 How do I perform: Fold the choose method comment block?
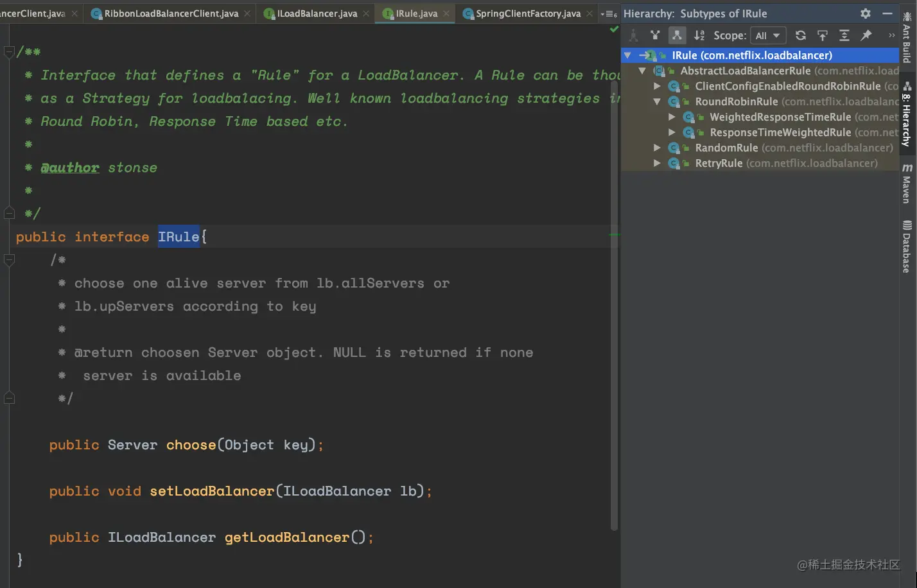tap(9, 260)
